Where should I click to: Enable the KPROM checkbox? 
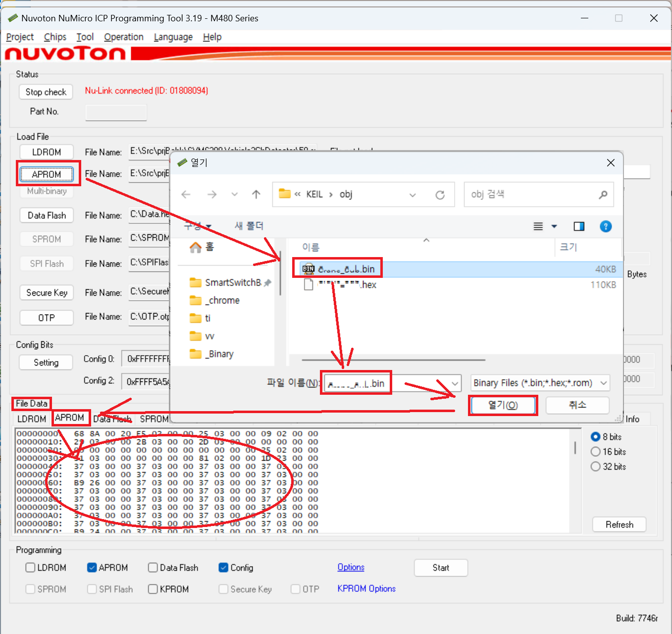point(153,589)
